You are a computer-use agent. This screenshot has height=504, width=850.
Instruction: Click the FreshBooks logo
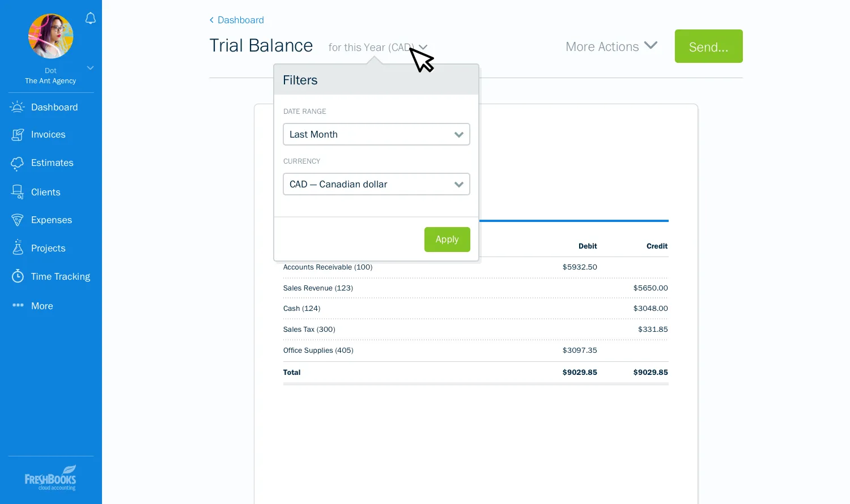click(x=50, y=477)
